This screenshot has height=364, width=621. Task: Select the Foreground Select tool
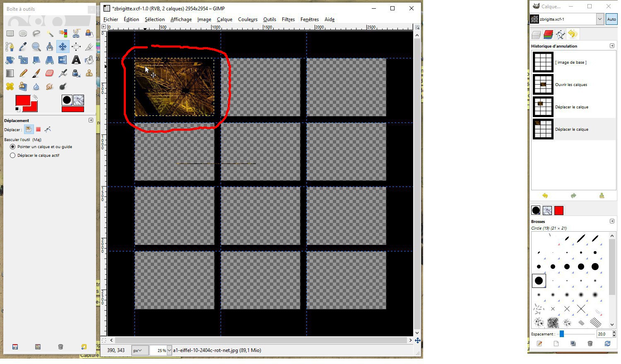(x=89, y=34)
